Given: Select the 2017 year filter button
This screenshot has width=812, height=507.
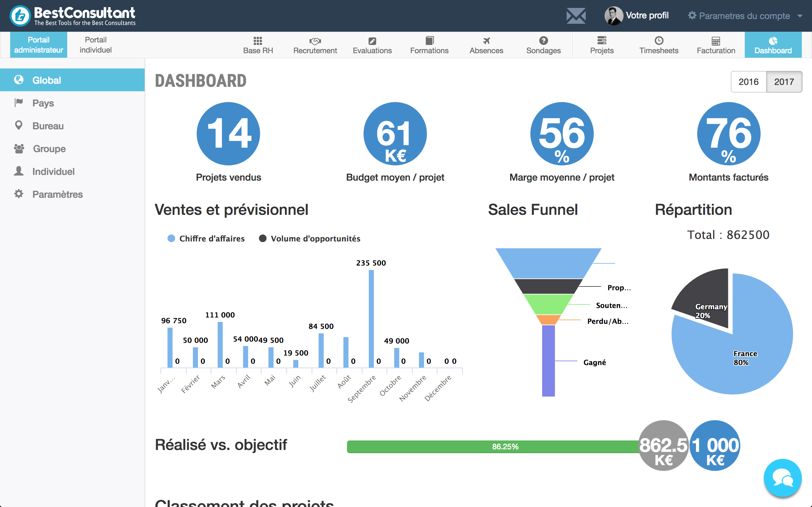Looking at the screenshot, I should pos(784,81).
